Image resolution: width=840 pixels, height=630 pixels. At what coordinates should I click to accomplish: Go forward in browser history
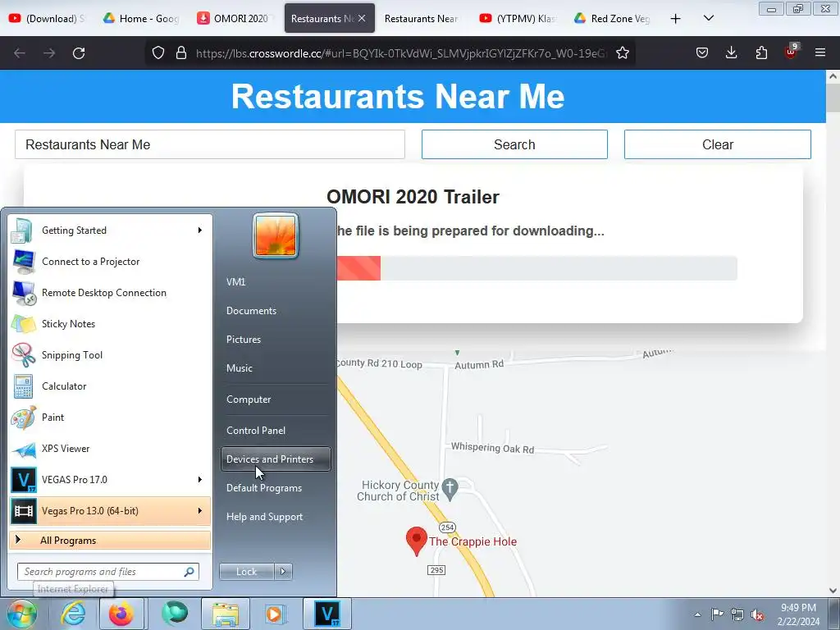pyautogui.click(x=49, y=53)
